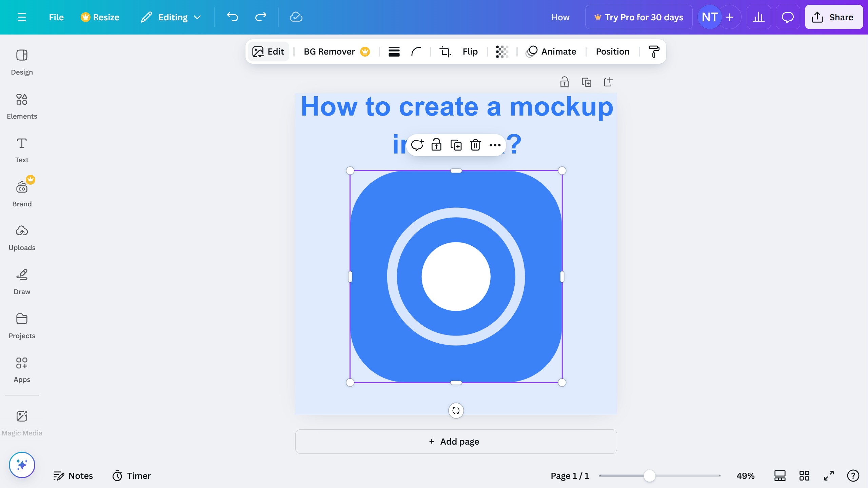Open the border style lines icon
The height and width of the screenshot is (488, 868).
click(394, 52)
